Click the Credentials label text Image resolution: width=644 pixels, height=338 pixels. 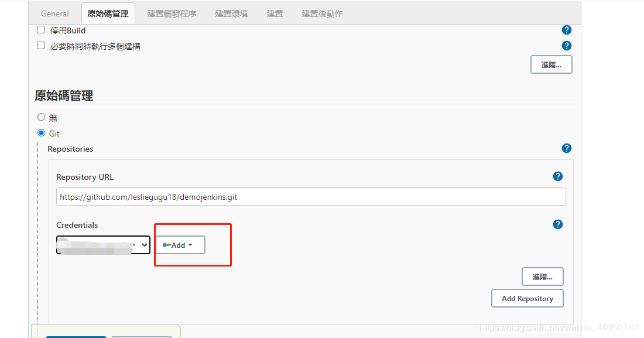coord(77,225)
